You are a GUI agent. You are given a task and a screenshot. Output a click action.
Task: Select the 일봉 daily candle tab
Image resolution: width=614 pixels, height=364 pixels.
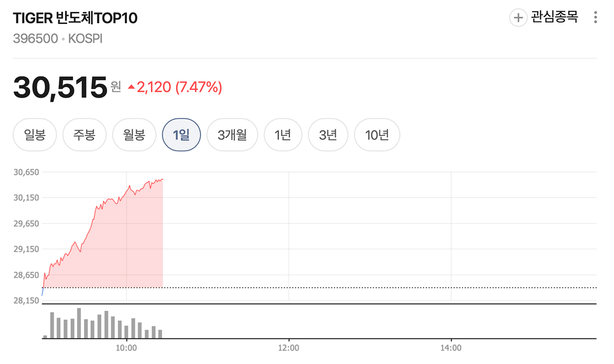pyautogui.click(x=34, y=135)
